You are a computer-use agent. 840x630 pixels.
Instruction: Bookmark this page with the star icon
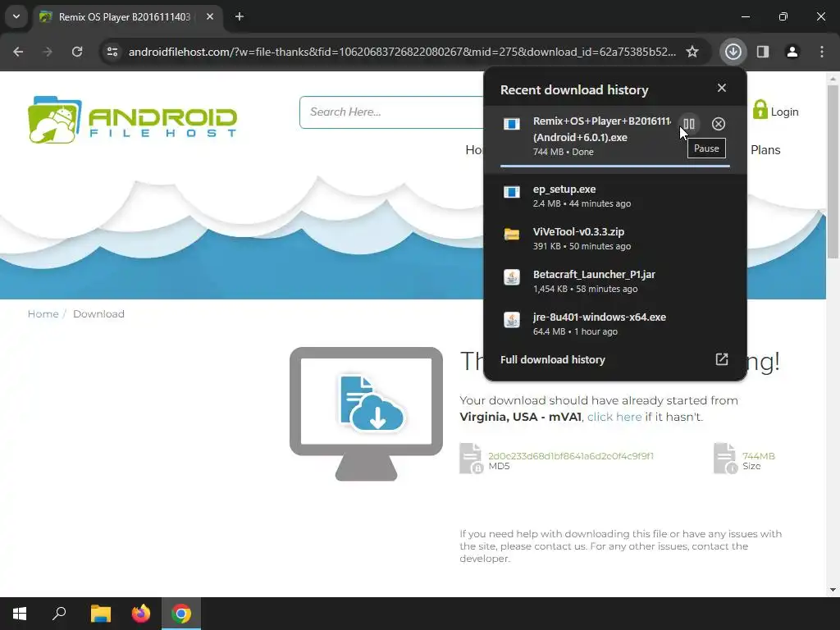(x=692, y=52)
